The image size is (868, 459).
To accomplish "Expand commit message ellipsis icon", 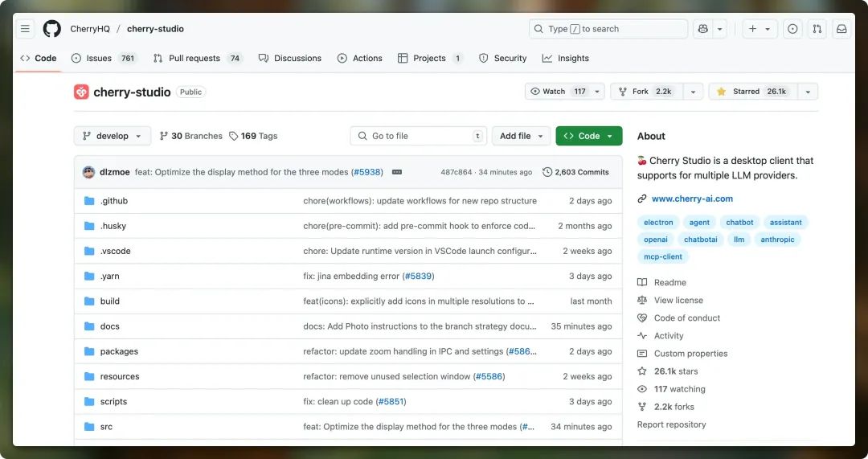I will point(397,172).
